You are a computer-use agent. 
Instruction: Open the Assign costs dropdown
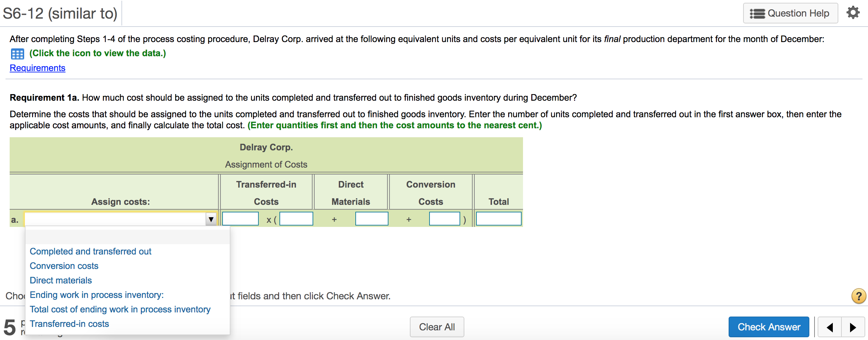coord(211,219)
